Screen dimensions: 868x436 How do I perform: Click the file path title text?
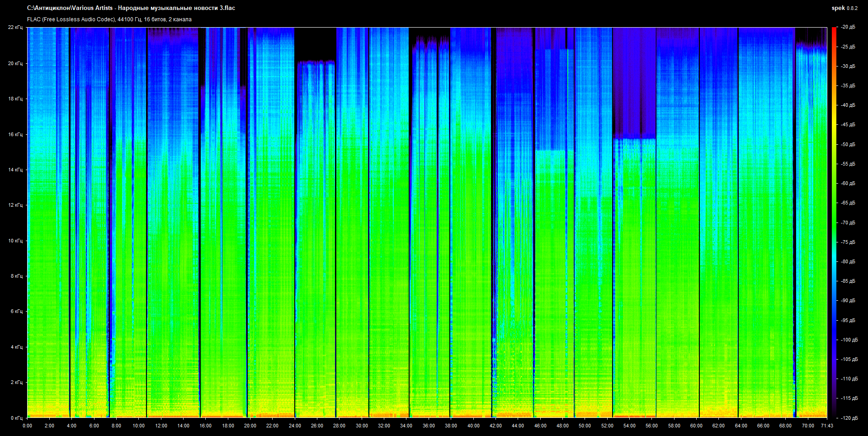(131, 8)
